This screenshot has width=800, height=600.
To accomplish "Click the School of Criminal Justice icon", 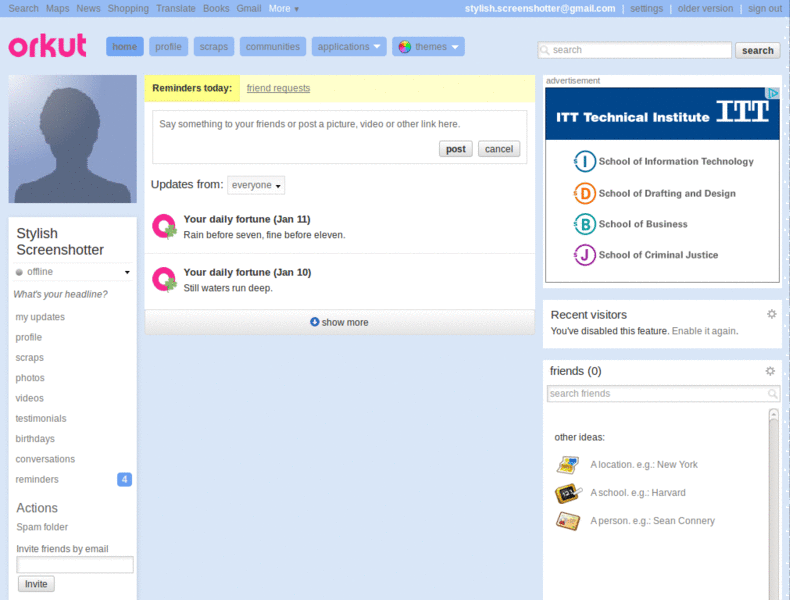I will point(585,255).
